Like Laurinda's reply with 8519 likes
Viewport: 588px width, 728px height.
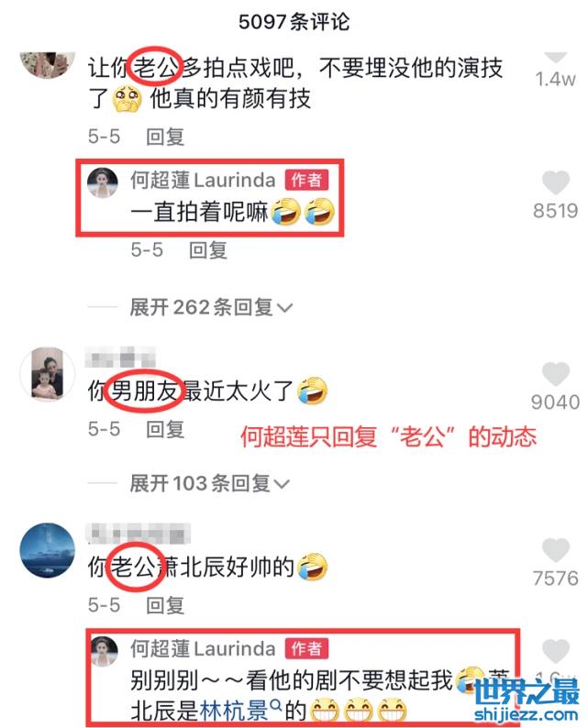coord(556,182)
